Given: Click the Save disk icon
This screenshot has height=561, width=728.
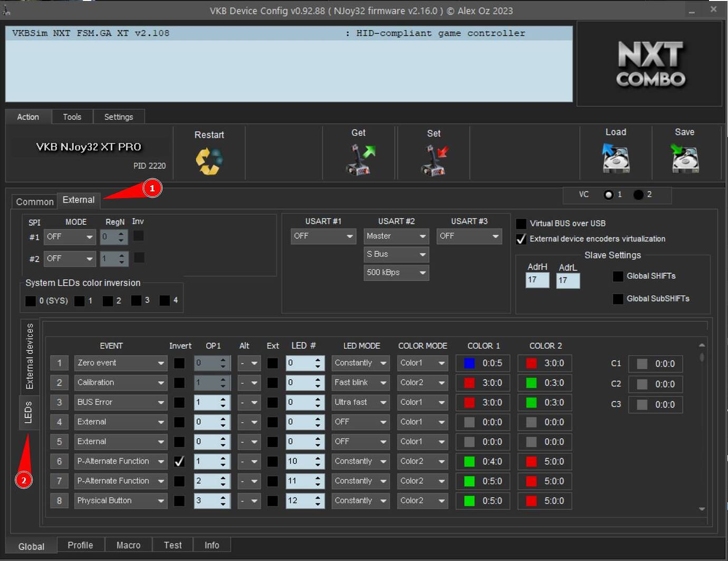Looking at the screenshot, I should click(685, 158).
